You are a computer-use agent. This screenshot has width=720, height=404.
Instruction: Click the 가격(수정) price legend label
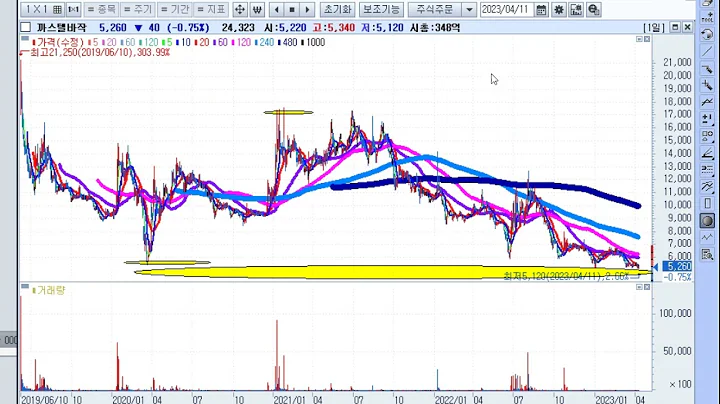coord(58,42)
